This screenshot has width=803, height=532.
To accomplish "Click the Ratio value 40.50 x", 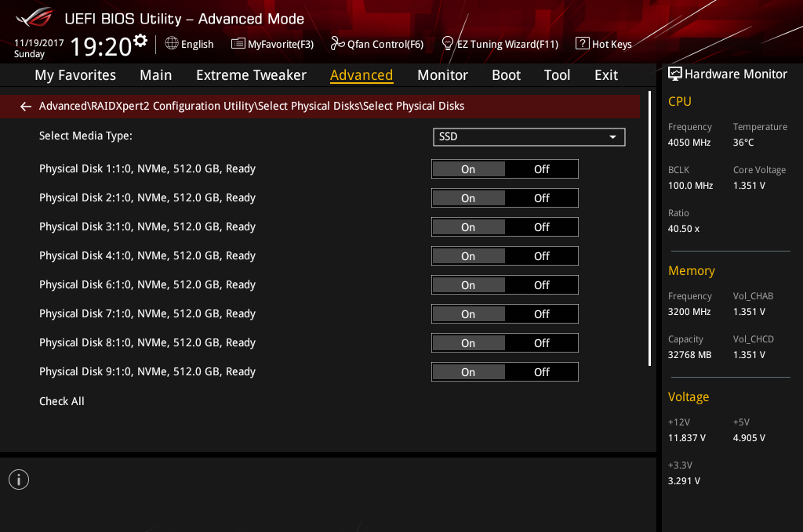I will tap(683, 229).
